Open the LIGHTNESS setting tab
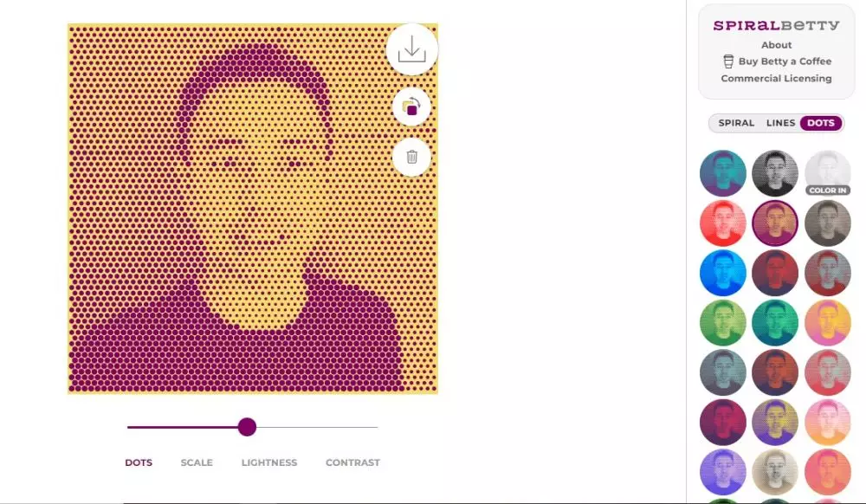Viewport: 866px width, 504px height. tap(269, 462)
